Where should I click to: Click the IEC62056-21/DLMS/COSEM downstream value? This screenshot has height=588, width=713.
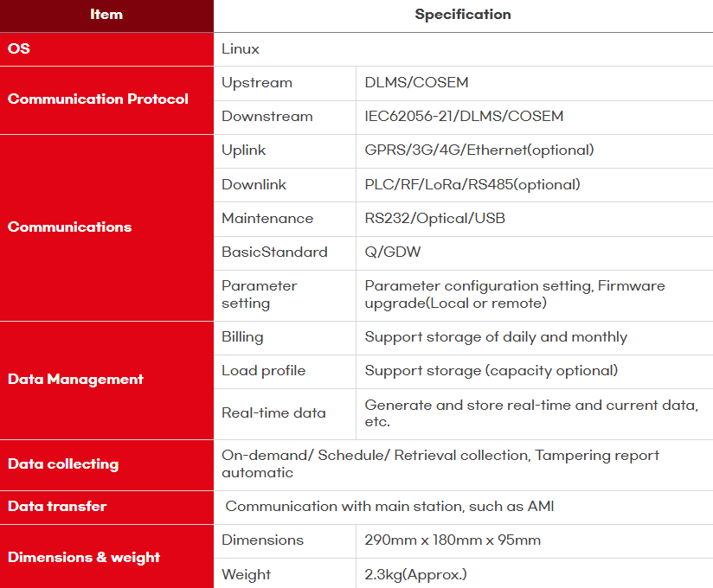(464, 117)
